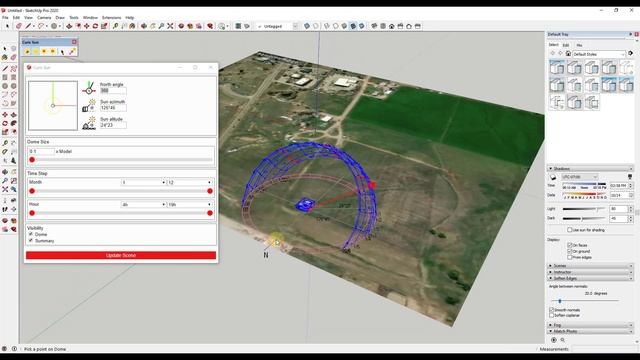640x360 pixels.
Task: Open the Draw menu
Action: click(x=60, y=18)
